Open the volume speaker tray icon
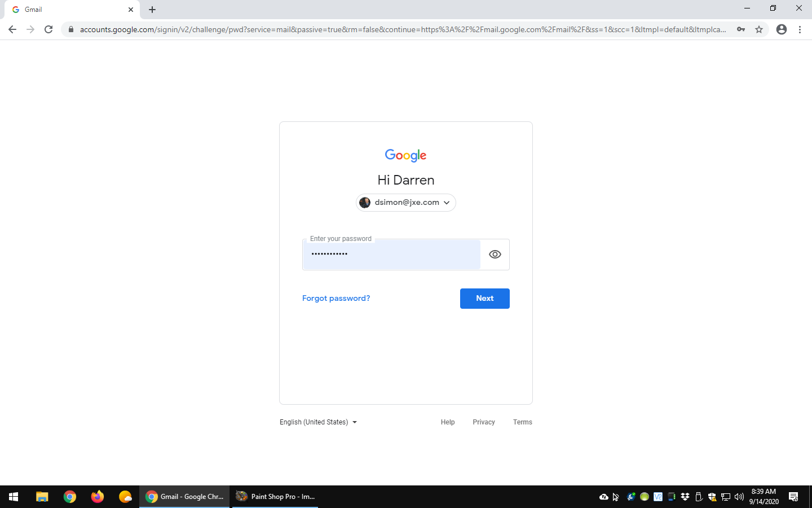 739,497
